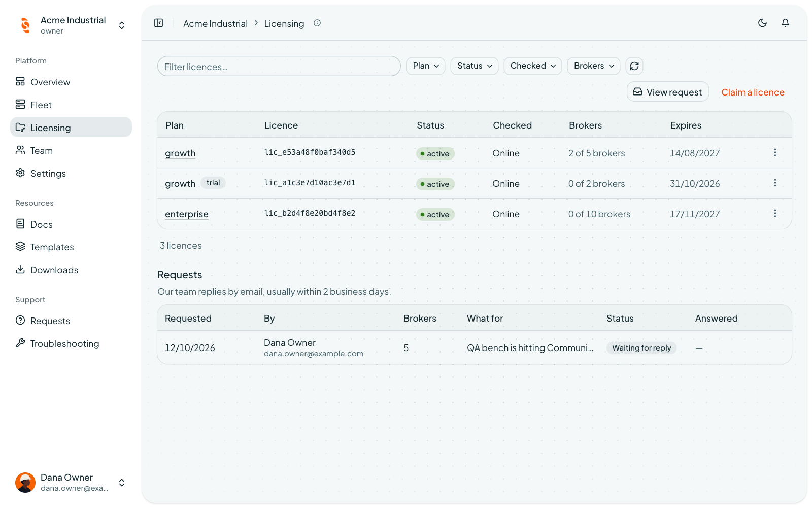Viewport: 812px width, 508px height.
Task: Click licence key lic_b2d4f8e20bd4f8e2
Action: pos(310,213)
